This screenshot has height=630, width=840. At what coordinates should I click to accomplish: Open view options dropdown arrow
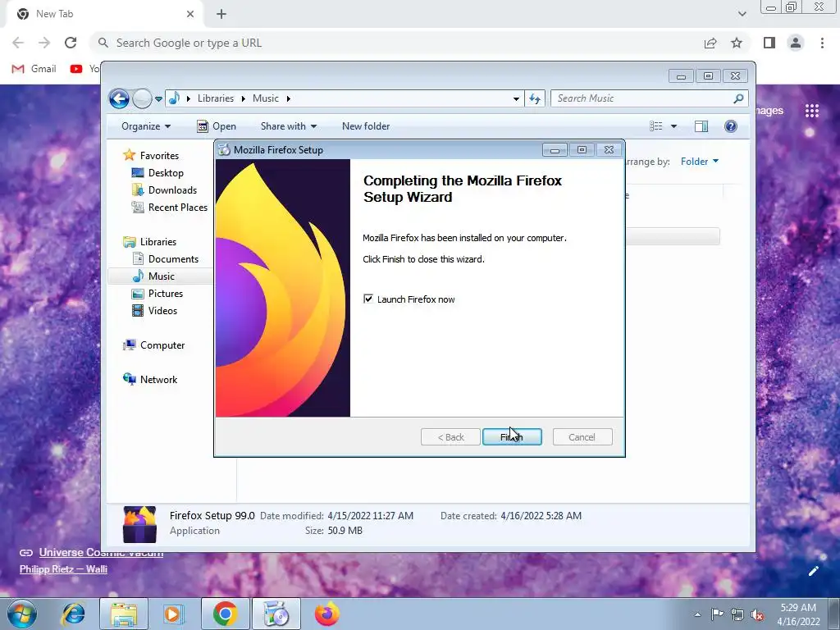tap(674, 126)
